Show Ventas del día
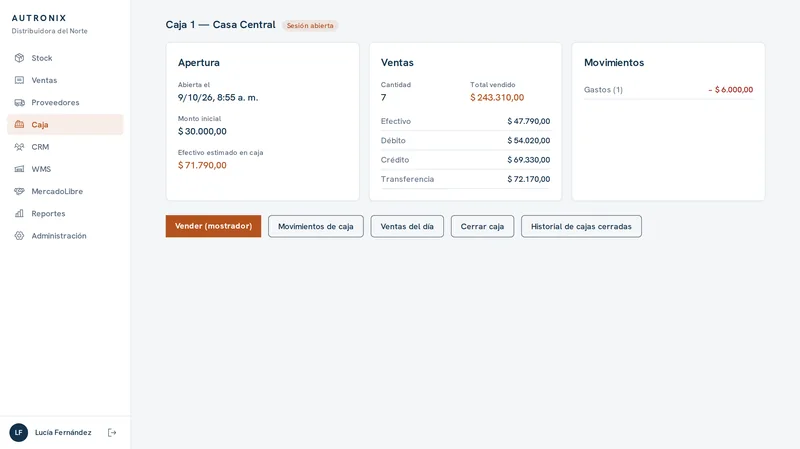Viewport: 800px width, 449px height. 407,226
